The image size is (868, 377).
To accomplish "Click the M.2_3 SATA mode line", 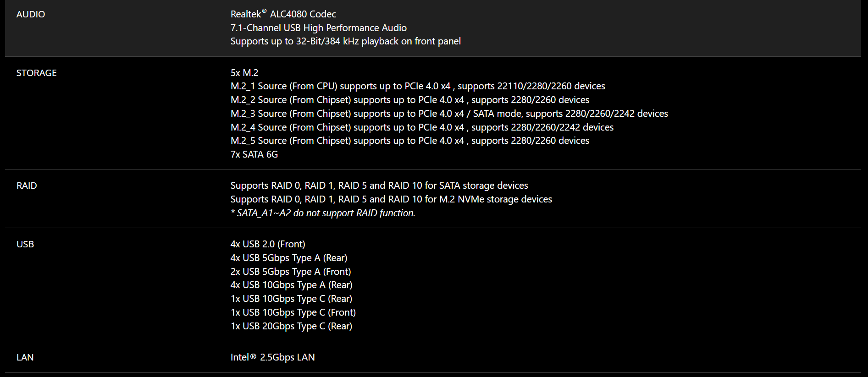I will [x=449, y=114].
